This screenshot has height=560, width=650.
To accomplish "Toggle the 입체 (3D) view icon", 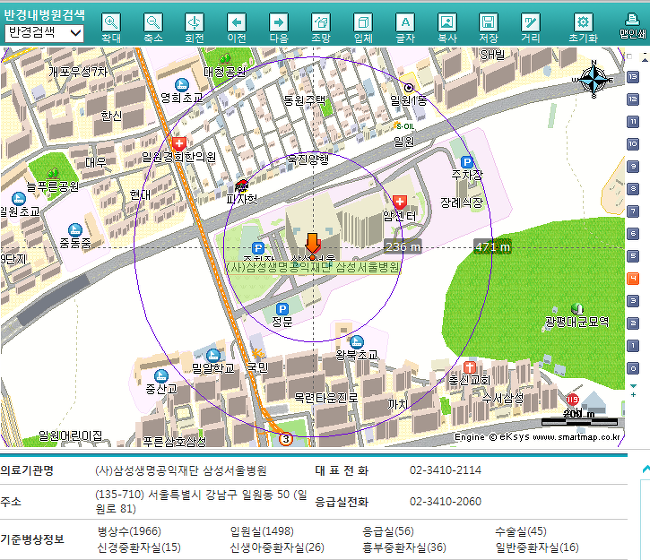I will [363, 23].
